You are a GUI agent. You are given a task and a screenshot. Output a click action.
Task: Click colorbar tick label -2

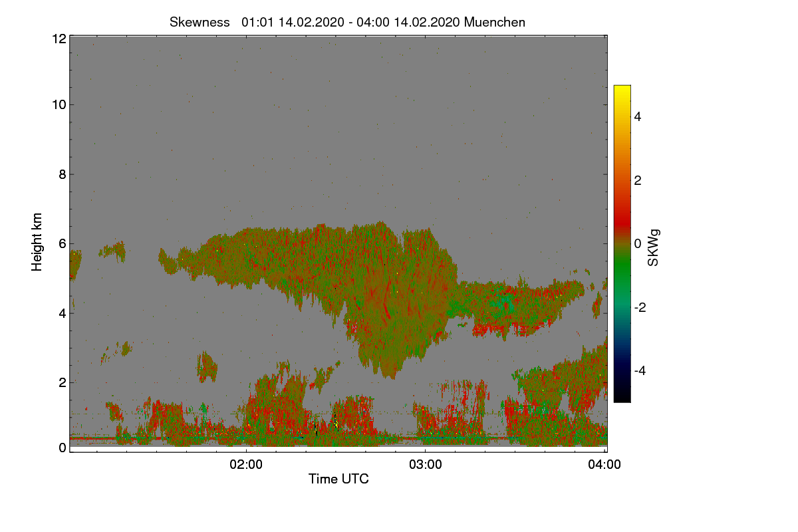pyautogui.click(x=640, y=307)
